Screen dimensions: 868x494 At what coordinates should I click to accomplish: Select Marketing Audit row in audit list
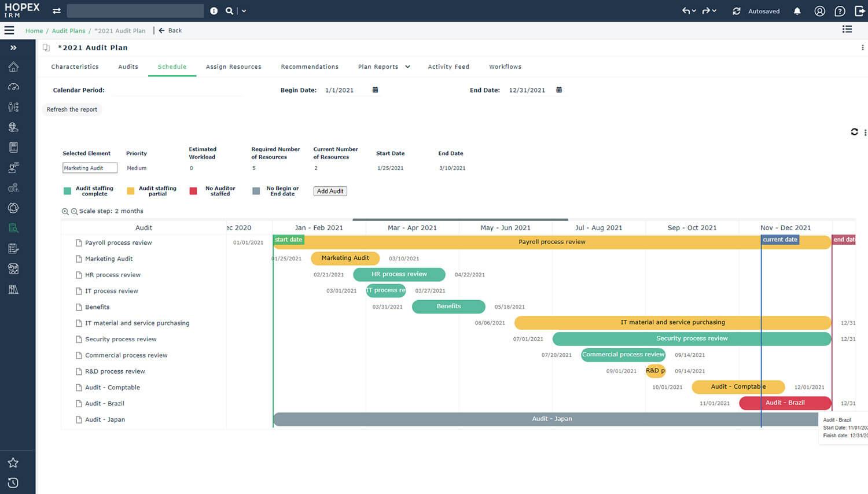pos(144,259)
